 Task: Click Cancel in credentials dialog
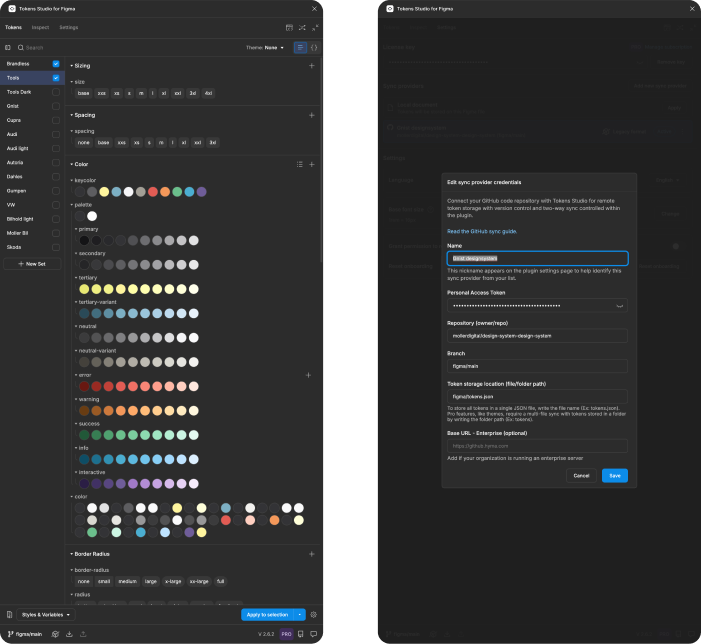click(581, 476)
